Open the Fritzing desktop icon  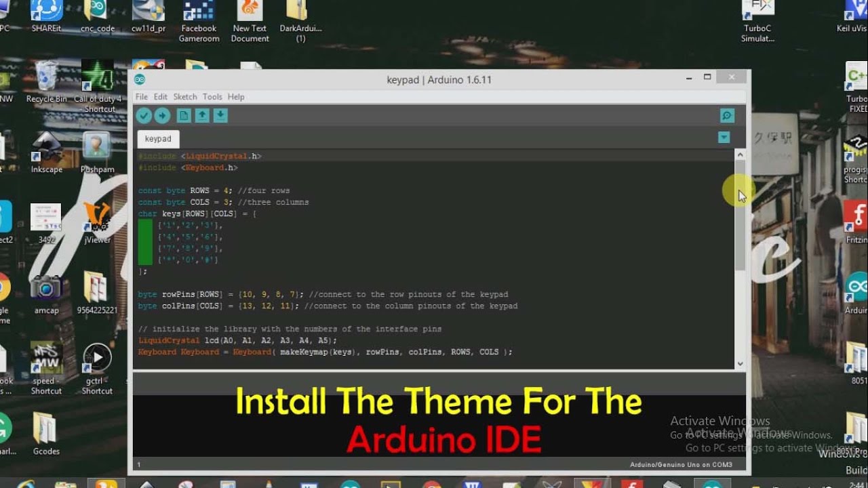[856, 224]
